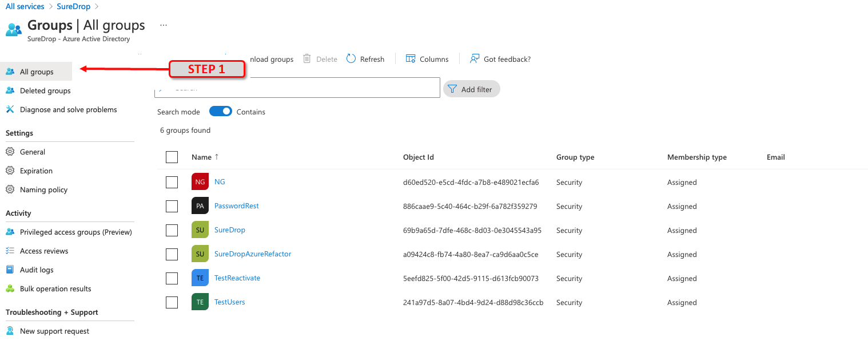Check the select-all groups checkbox

[x=172, y=157]
